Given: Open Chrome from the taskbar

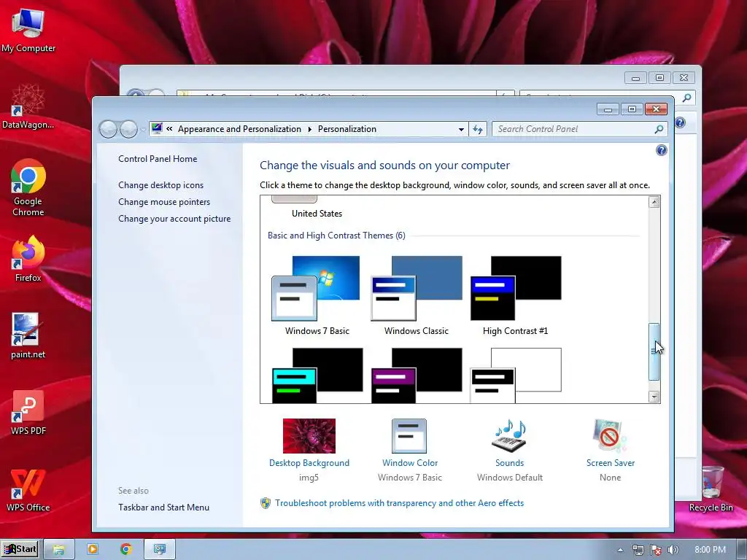Looking at the screenshot, I should coord(125,549).
